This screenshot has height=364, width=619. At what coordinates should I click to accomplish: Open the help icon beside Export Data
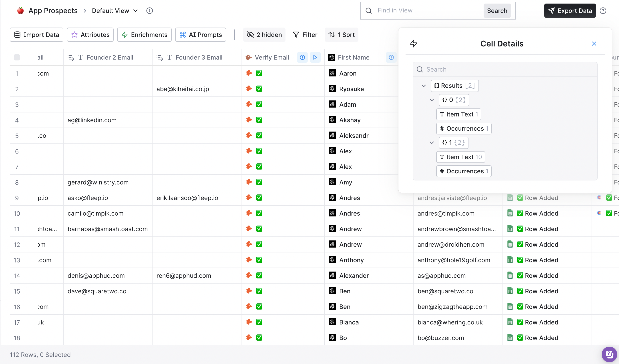point(603,11)
